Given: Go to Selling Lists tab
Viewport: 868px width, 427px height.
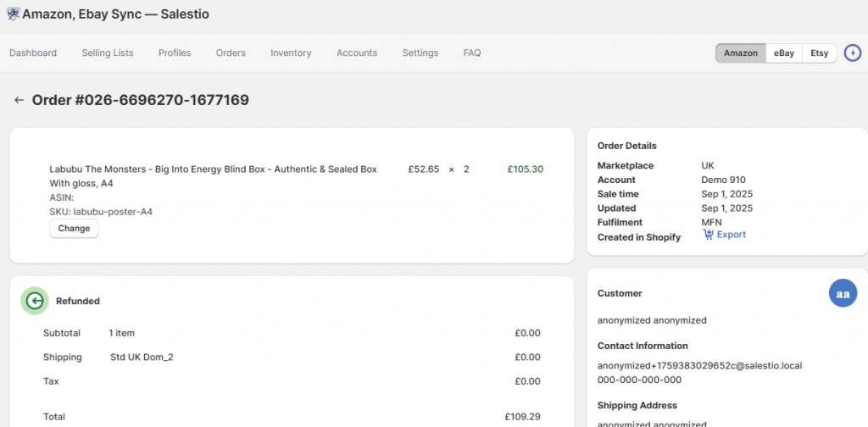Looking at the screenshot, I should coord(108,53).
